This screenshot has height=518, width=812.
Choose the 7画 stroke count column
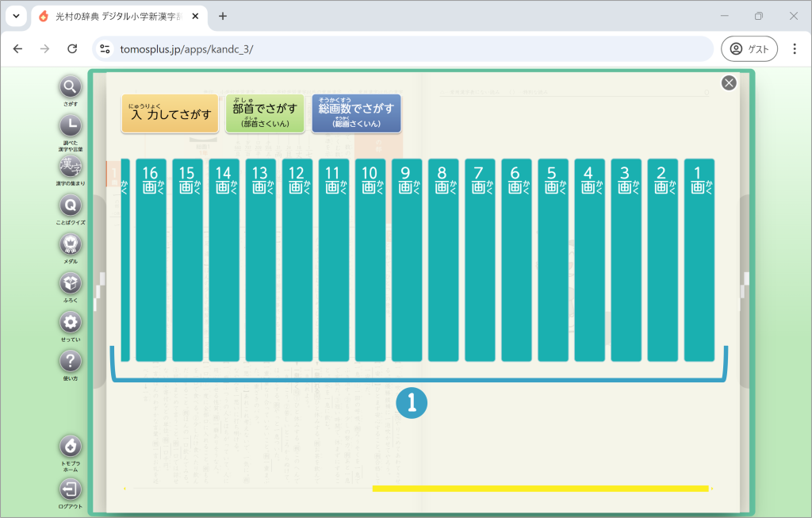tap(480, 260)
